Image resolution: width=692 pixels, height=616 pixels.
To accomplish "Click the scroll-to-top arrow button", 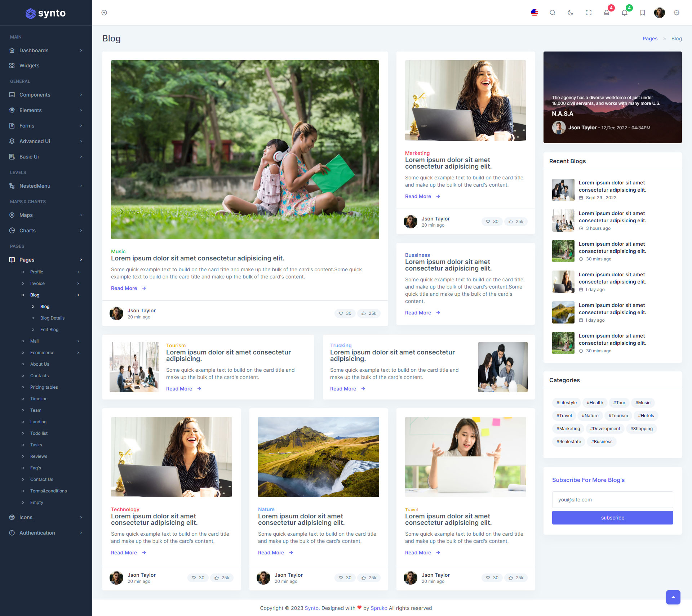I will 673,597.
